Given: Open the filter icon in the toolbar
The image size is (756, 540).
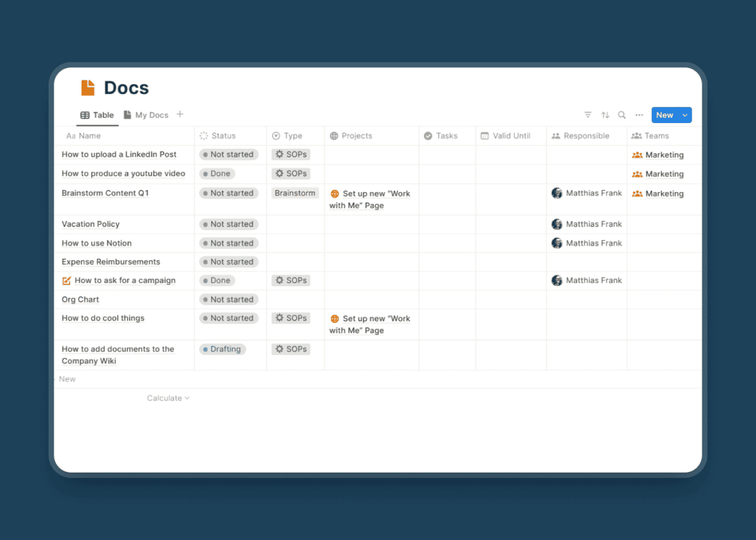Looking at the screenshot, I should pyautogui.click(x=588, y=115).
